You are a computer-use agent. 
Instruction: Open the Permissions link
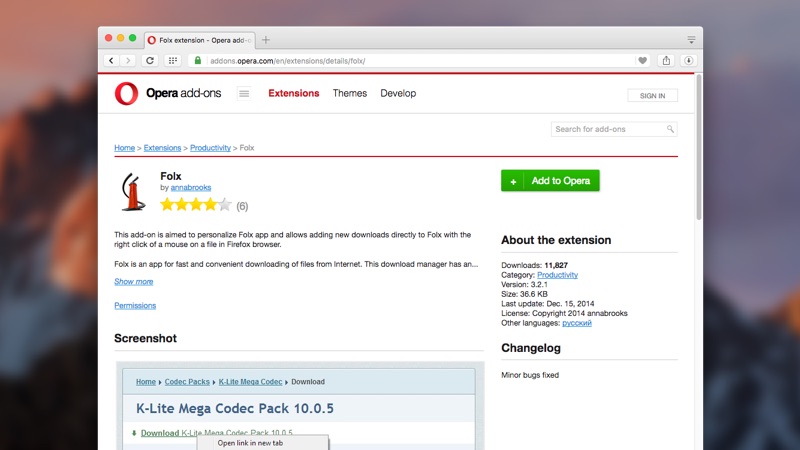pyautogui.click(x=135, y=305)
